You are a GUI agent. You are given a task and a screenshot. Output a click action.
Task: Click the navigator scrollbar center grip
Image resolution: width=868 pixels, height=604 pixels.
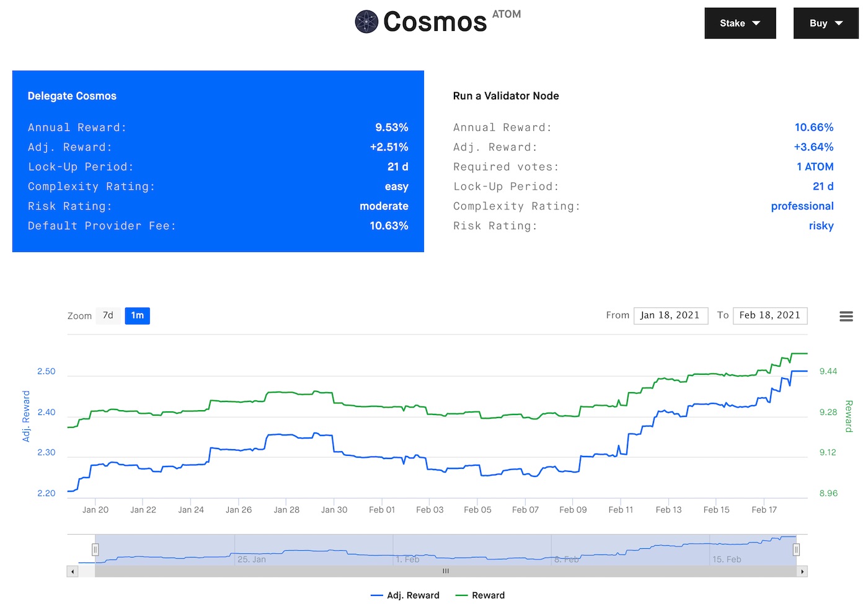tap(445, 572)
